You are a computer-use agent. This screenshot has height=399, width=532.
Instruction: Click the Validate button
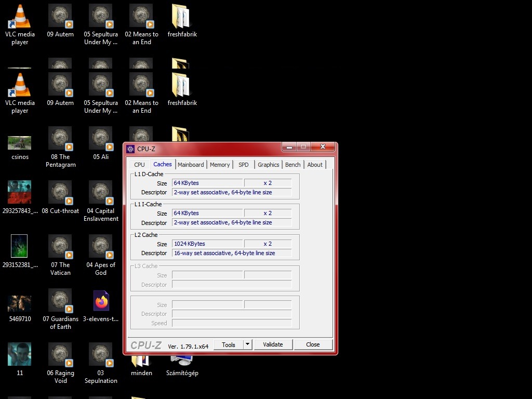point(273,345)
